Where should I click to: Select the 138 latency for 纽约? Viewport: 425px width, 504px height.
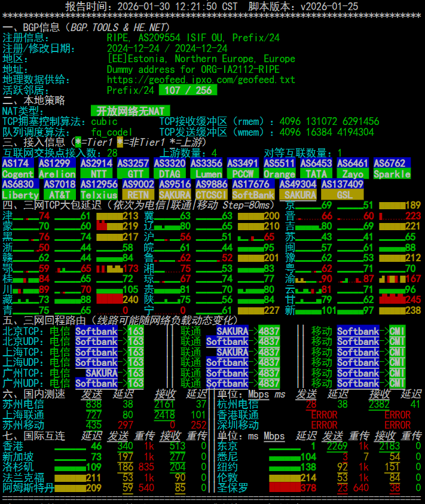pos(308,467)
